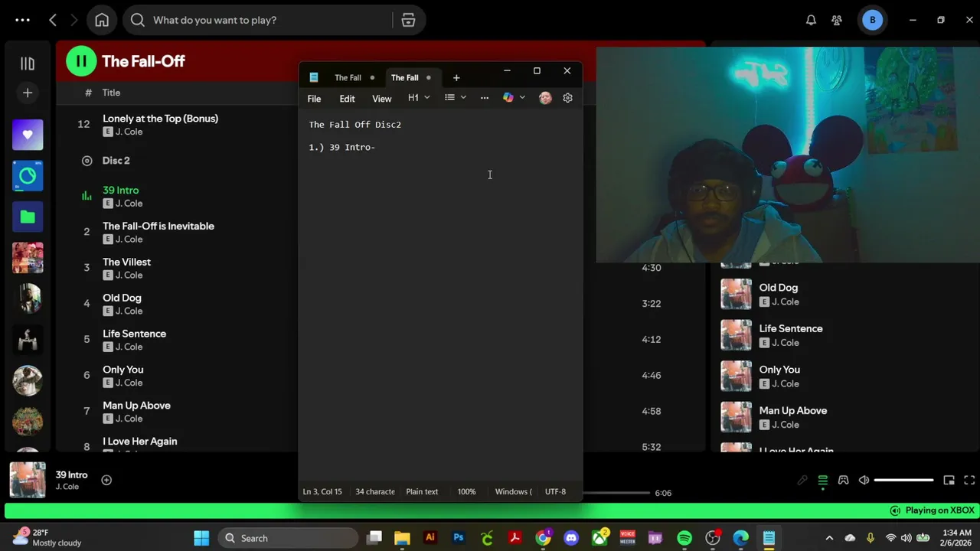Add 39 Intro to Liked Songs
This screenshot has width=980, height=551.
106,481
